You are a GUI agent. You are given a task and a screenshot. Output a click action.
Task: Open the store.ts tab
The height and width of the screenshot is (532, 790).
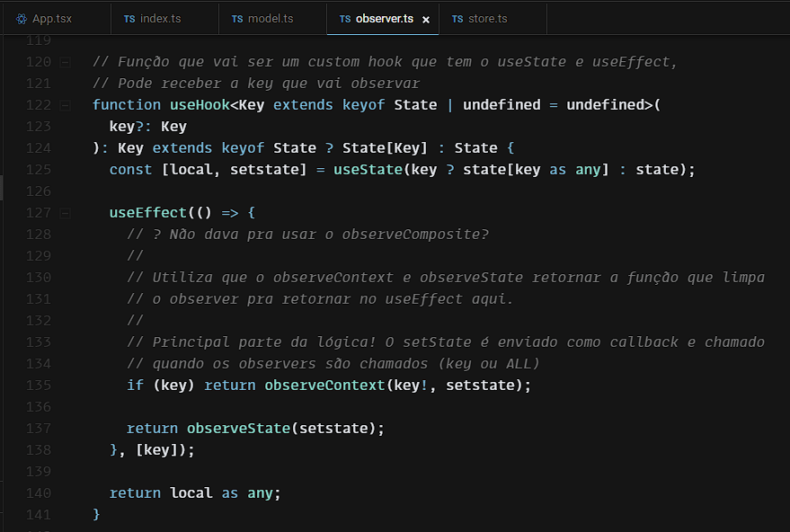coord(487,19)
